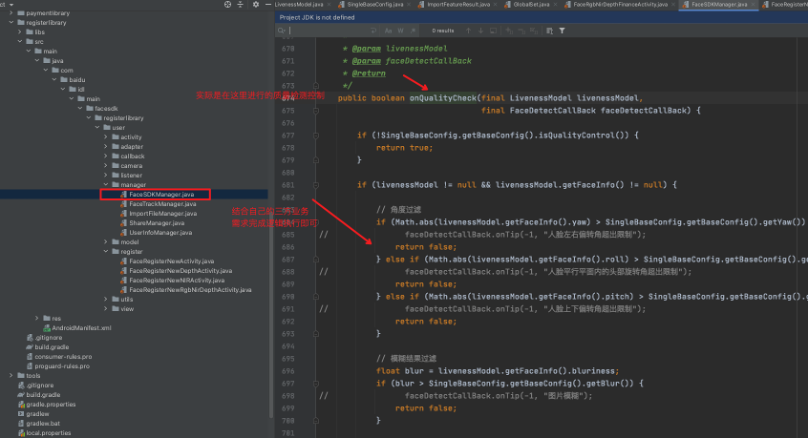808x438 pixels.
Task: Click the collapse all icon in project panel
Action: 240,4
